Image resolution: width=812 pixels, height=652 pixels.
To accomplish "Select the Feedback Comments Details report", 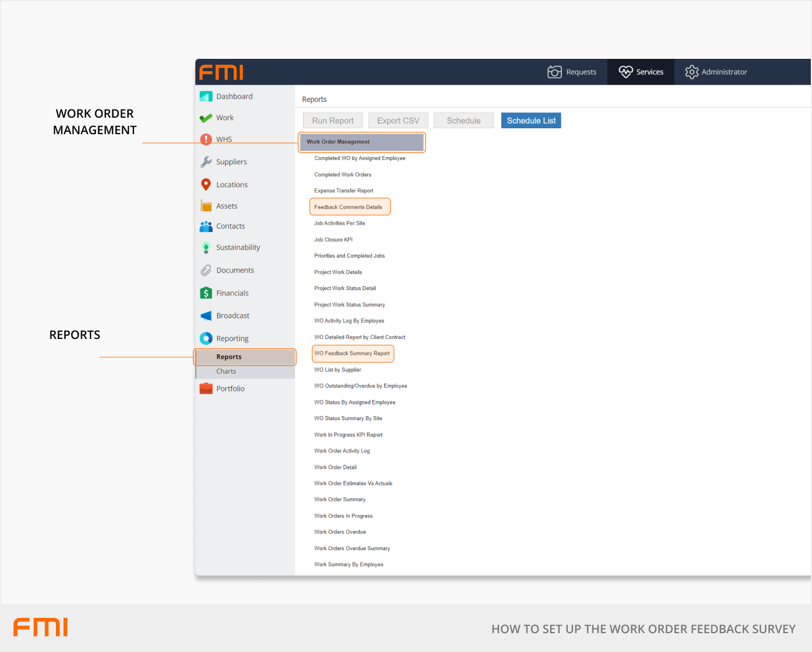I will 348,207.
